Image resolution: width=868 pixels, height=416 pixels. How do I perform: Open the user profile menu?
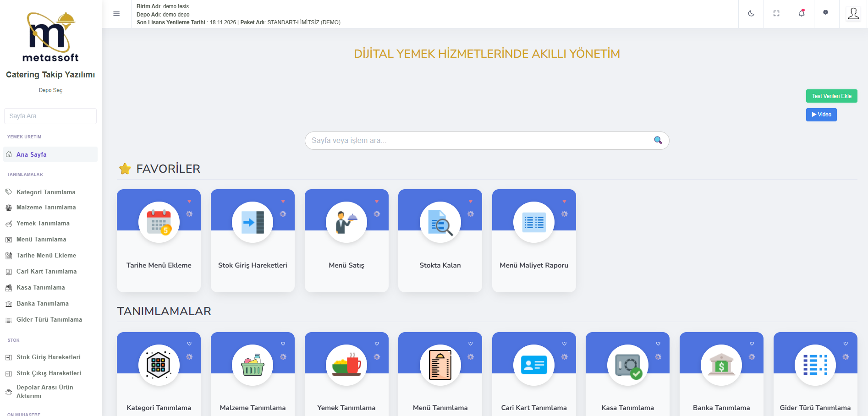click(853, 14)
